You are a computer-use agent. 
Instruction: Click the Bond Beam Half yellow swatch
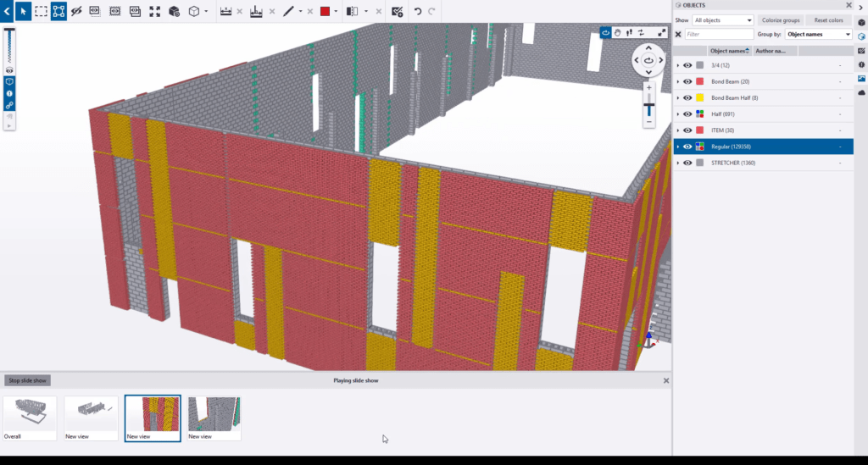click(x=699, y=97)
